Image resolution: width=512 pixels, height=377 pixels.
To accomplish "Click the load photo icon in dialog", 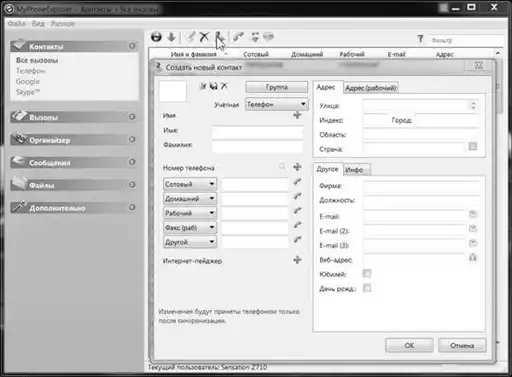I will 203,86.
